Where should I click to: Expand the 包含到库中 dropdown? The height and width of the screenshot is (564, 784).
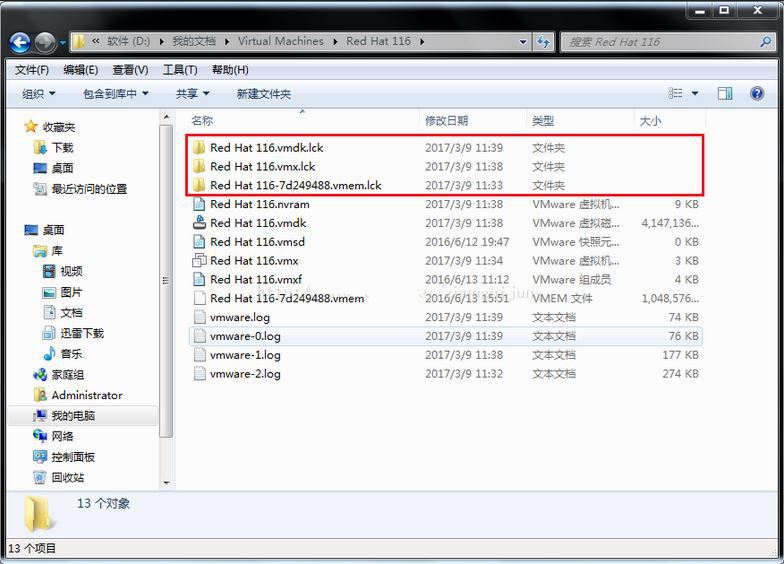click(x=115, y=93)
